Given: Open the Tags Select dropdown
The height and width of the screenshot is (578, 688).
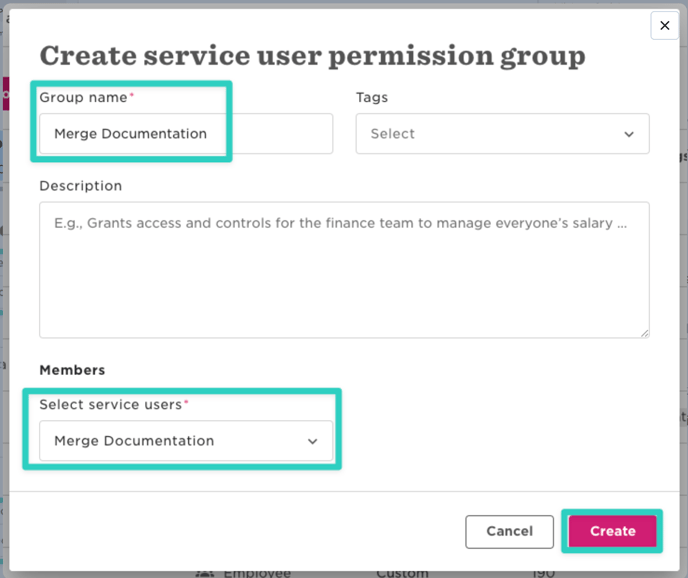Looking at the screenshot, I should coord(502,133).
